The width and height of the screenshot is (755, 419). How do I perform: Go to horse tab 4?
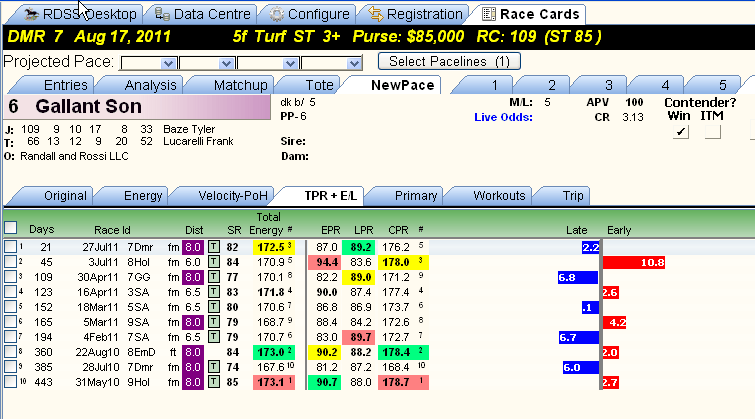pos(657,85)
